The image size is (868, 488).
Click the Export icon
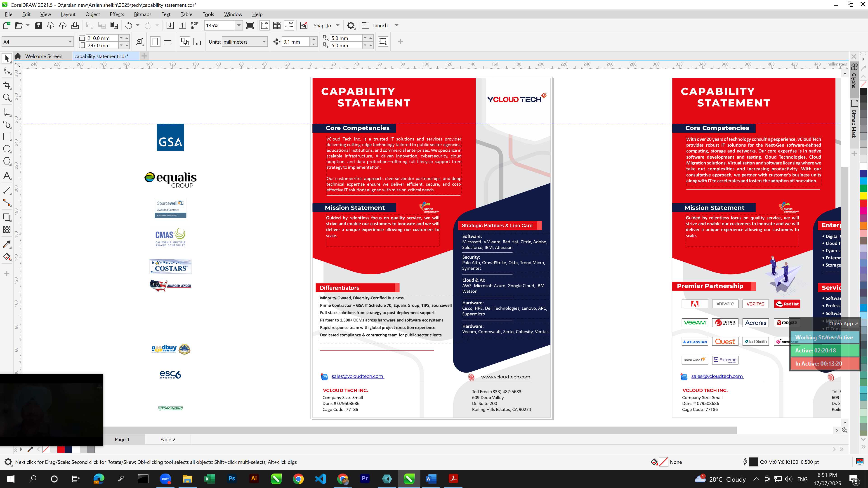[x=182, y=25]
